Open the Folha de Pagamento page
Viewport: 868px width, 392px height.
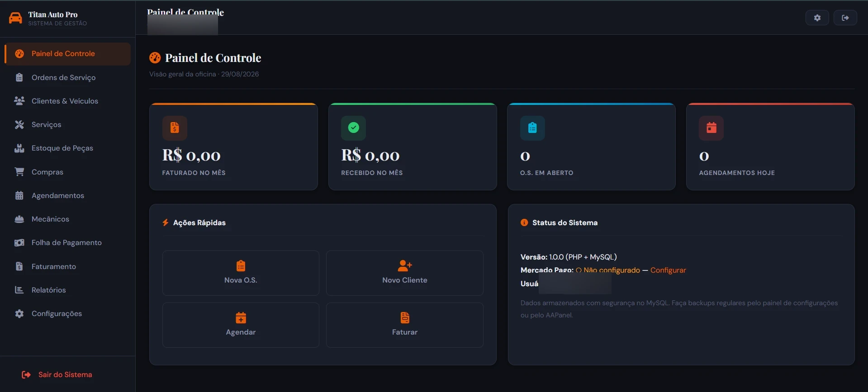click(67, 242)
